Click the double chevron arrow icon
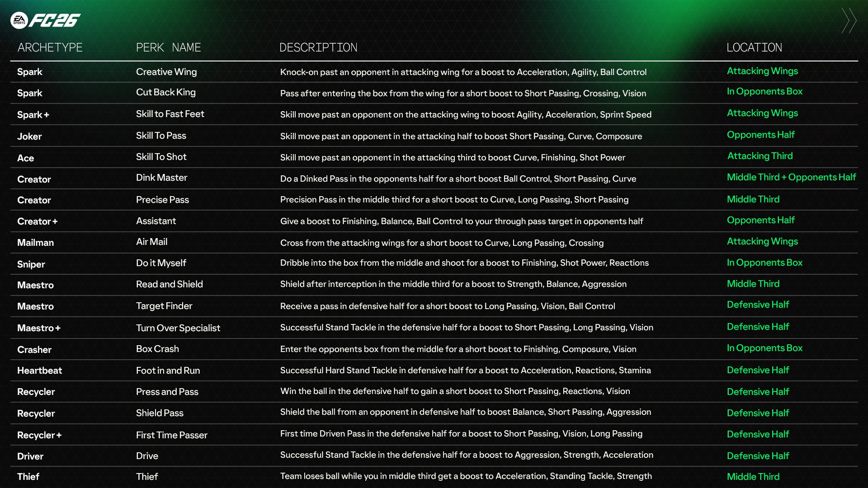 pyautogui.click(x=849, y=21)
